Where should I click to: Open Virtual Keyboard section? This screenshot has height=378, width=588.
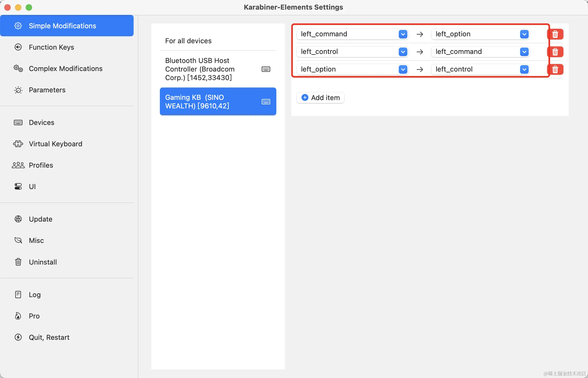click(x=67, y=144)
